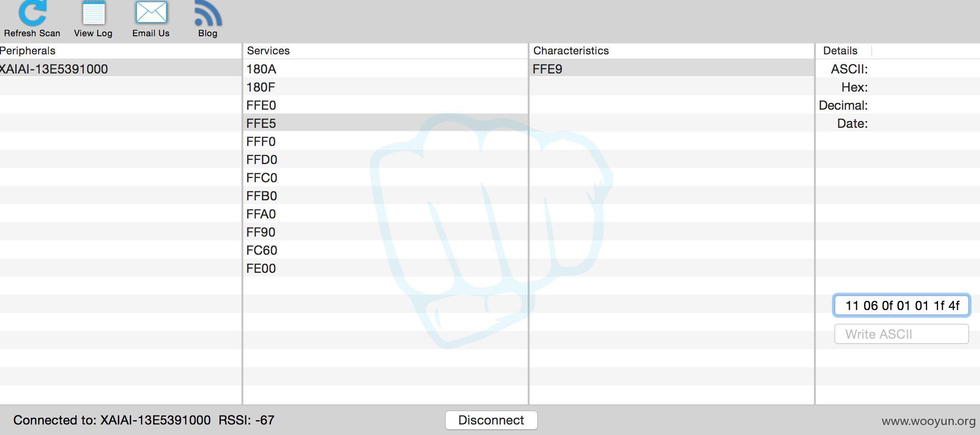Pick the FFD0 service

(386, 159)
